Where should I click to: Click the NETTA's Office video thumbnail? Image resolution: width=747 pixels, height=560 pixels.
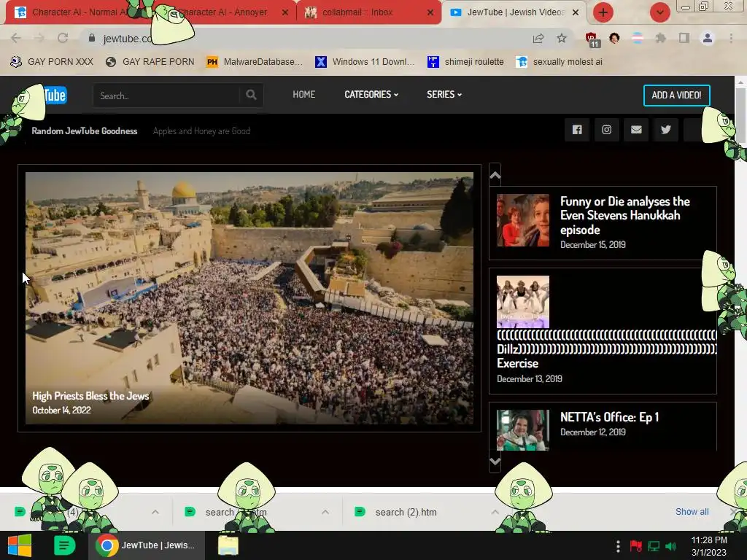tap(522, 429)
